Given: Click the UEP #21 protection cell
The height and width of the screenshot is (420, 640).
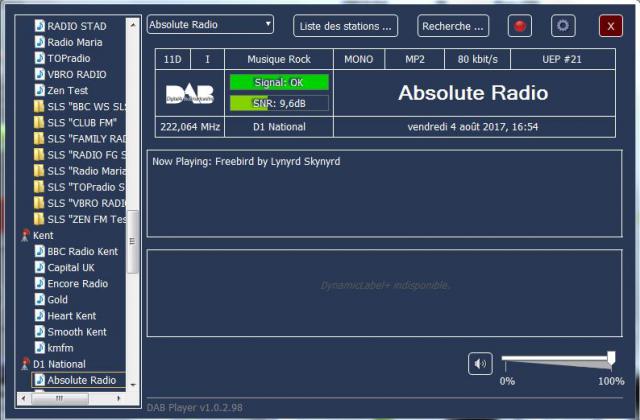Looking at the screenshot, I should tap(562, 59).
